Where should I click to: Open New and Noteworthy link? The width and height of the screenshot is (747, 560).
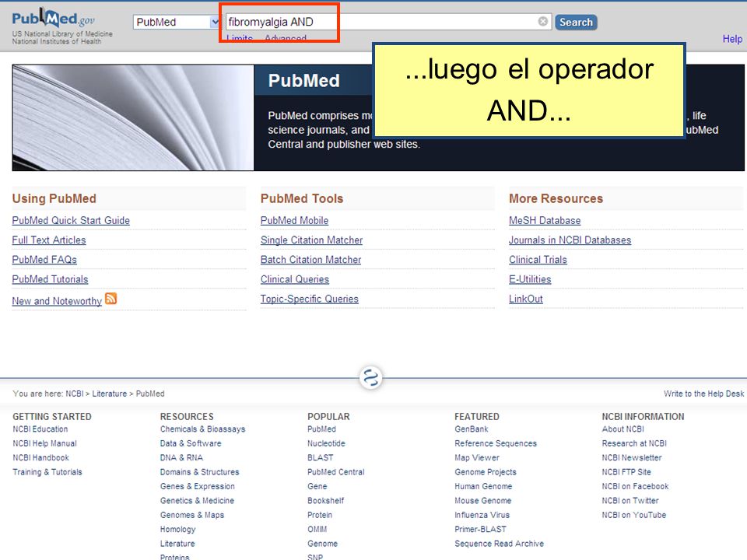point(57,301)
